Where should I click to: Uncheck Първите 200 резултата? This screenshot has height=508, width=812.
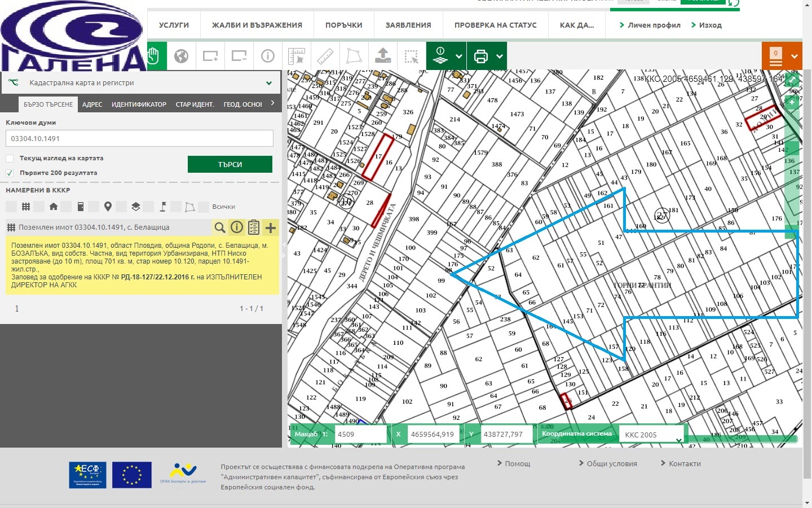(10, 173)
